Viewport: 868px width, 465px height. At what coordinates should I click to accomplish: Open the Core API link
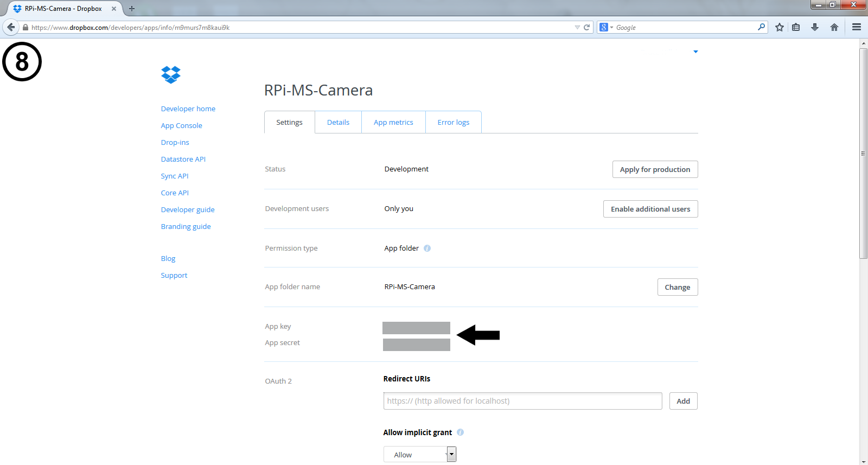coord(175,193)
